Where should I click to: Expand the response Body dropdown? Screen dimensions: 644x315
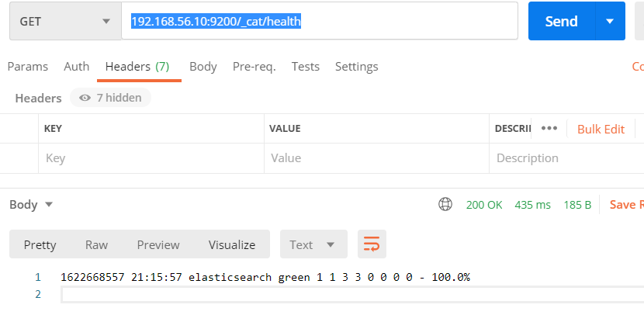pos(31,205)
